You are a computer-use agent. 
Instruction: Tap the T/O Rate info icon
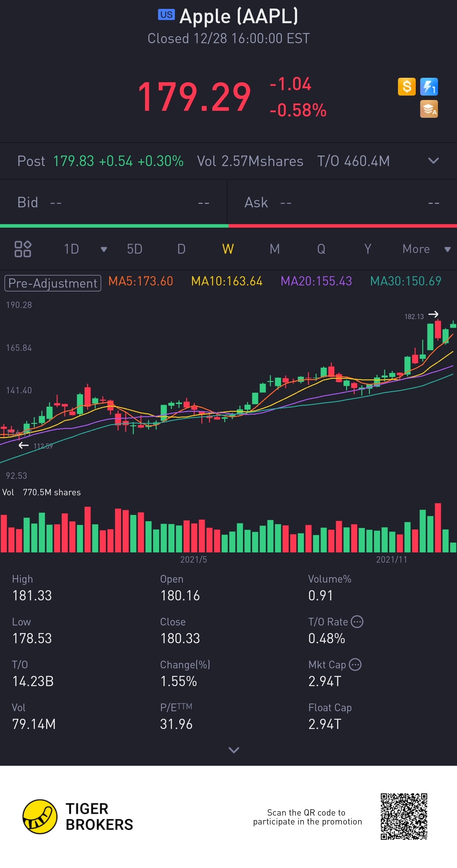click(x=357, y=622)
